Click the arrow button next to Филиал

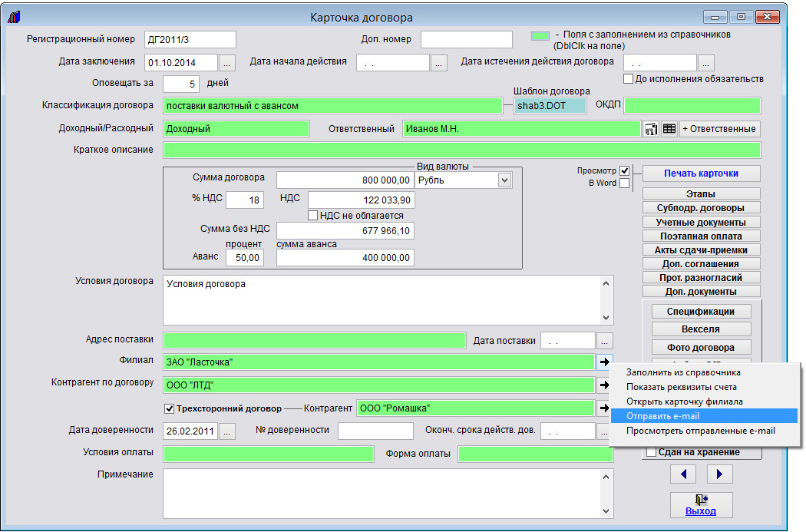(x=605, y=362)
